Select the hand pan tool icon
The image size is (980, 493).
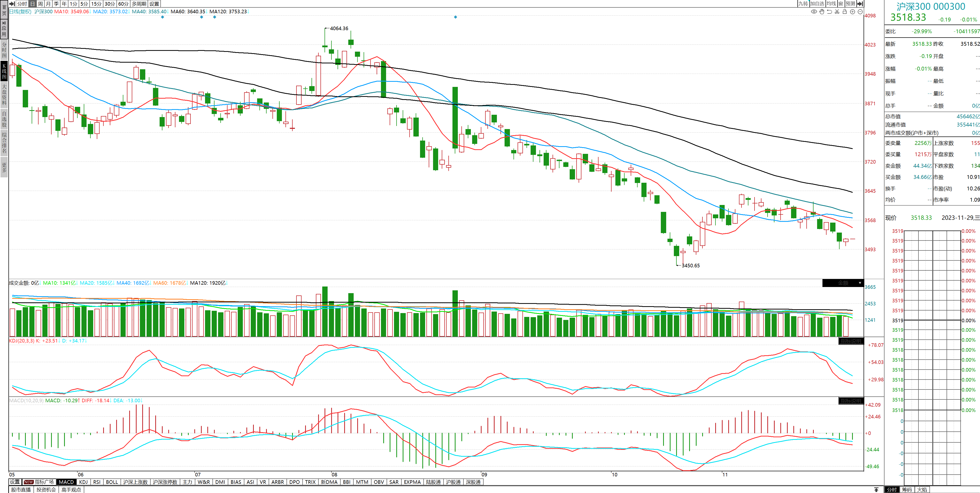822,12
